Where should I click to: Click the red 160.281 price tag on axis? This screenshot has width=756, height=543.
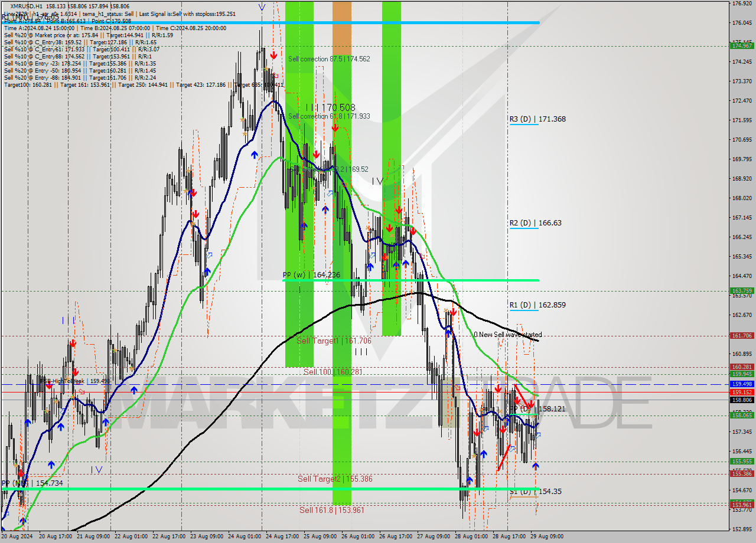click(x=742, y=367)
